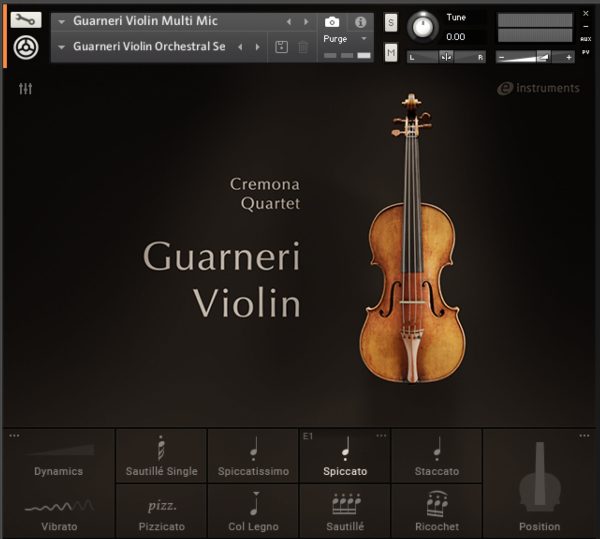Choose the Col Legno articulation
This screenshot has height=539, width=600.
point(253,511)
